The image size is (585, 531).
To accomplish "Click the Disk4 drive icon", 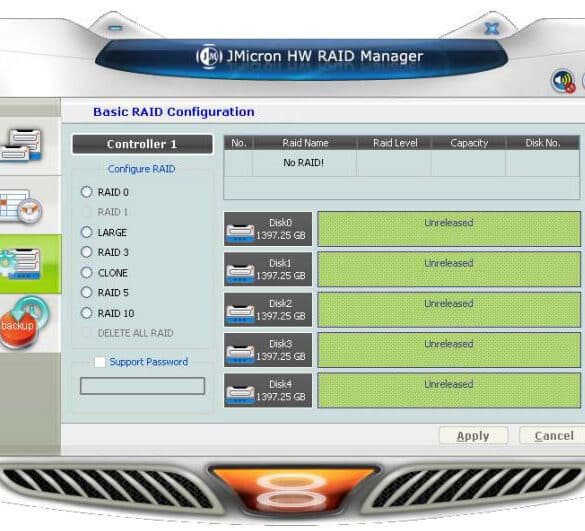I will [x=240, y=394].
